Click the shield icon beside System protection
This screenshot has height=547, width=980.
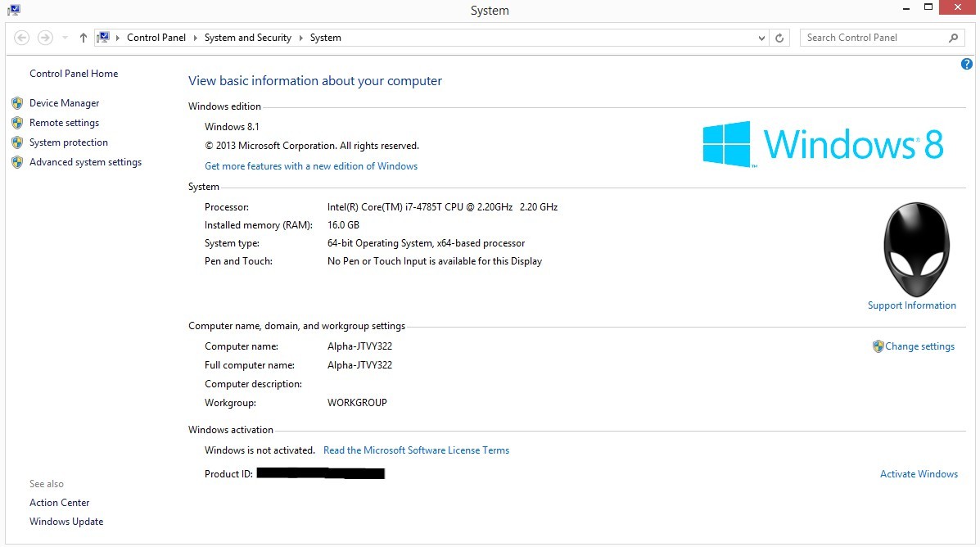pyautogui.click(x=17, y=142)
